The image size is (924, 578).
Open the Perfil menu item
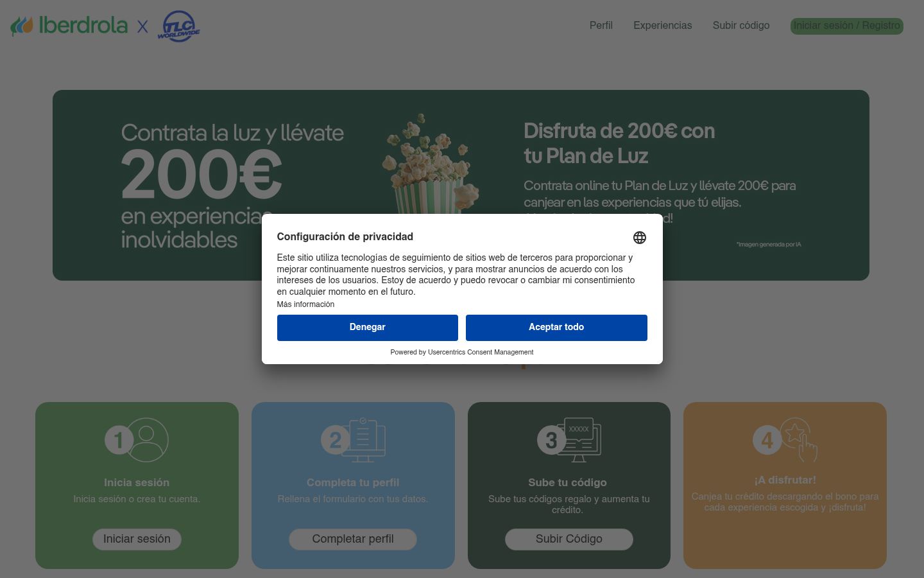point(601,26)
